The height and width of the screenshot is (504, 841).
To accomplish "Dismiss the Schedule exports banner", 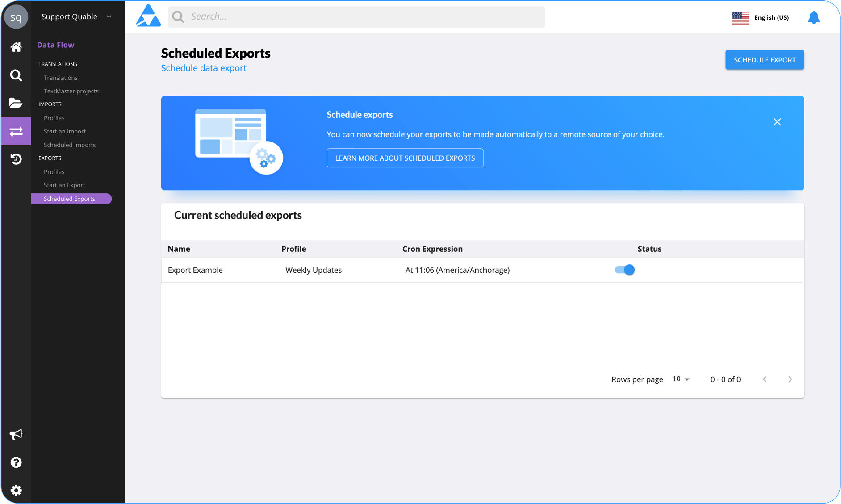I will click(x=777, y=121).
